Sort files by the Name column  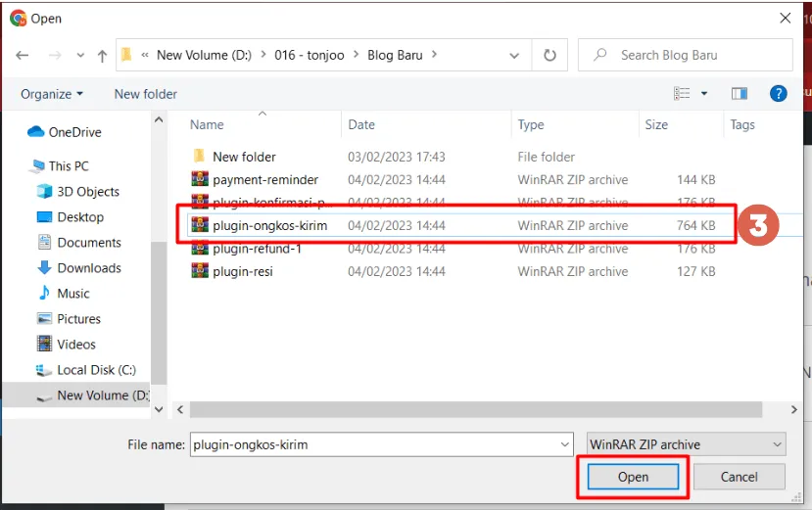[207, 124]
